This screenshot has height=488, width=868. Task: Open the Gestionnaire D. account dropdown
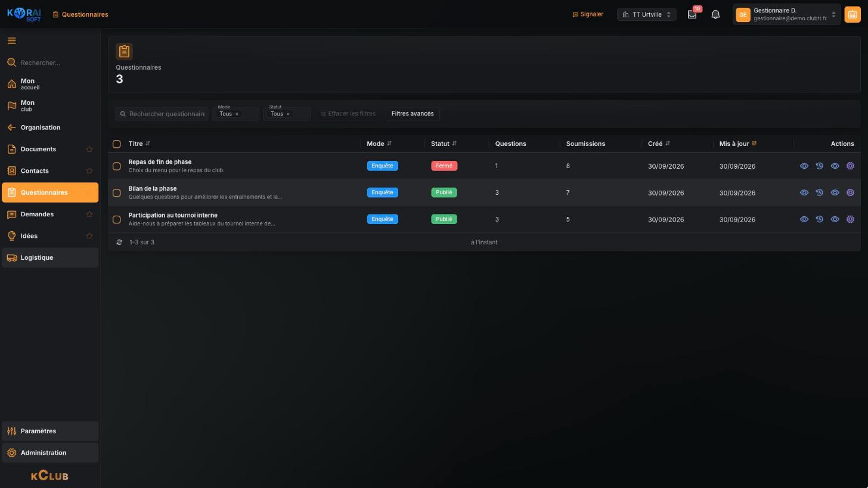pos(786,14)
